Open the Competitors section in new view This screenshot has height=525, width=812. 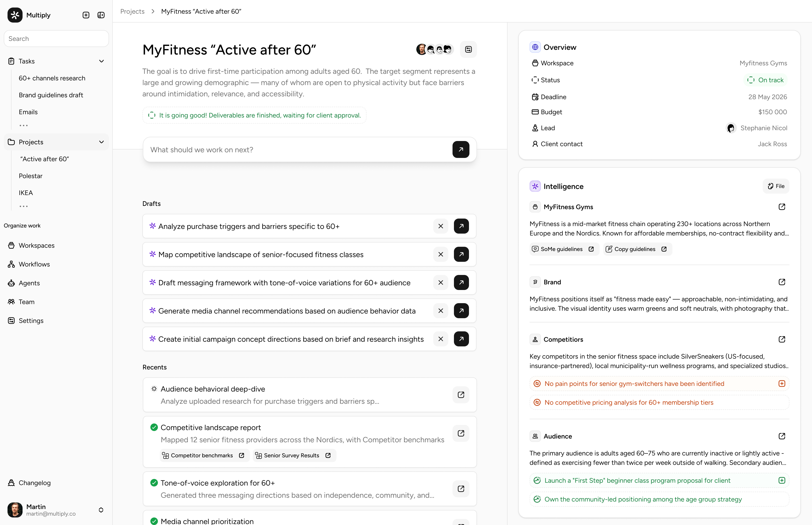(x=782, y=339)
